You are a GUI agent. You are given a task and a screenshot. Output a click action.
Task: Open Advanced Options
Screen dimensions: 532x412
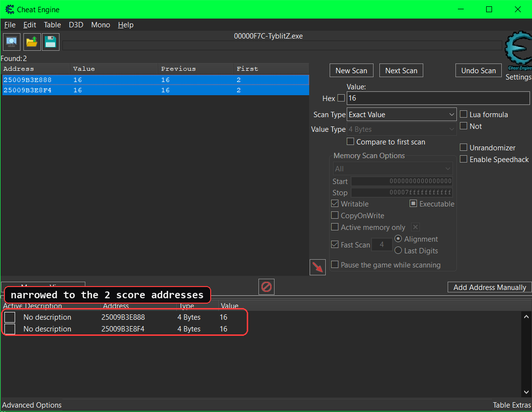click(32, 405)
